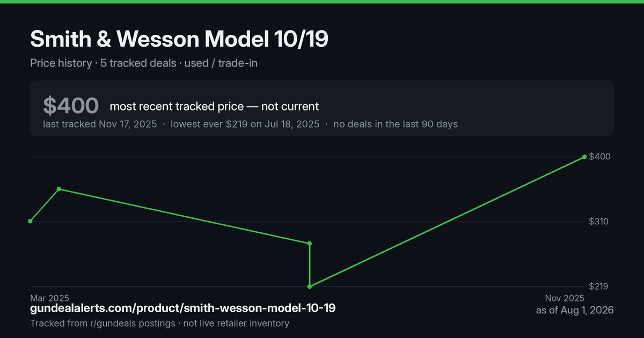Screen dimensions: 644x338
Task: Click the data point just above the $219 drop
Action: click(310, 244)
